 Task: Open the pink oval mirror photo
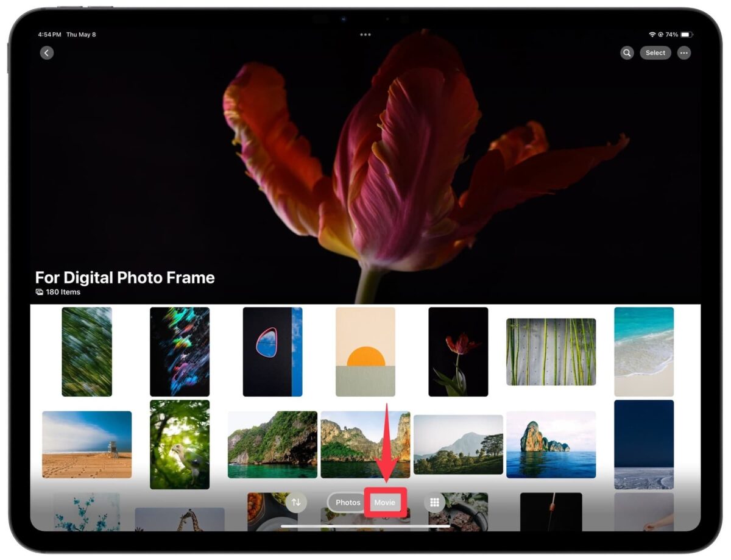(272, 352)
